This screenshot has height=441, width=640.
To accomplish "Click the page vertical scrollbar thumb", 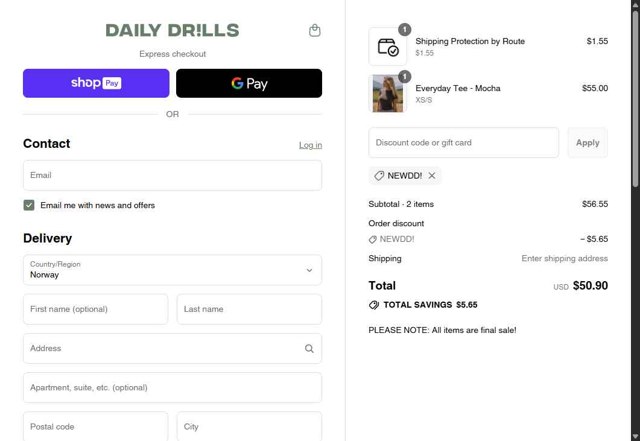I will tap(636, 98).
